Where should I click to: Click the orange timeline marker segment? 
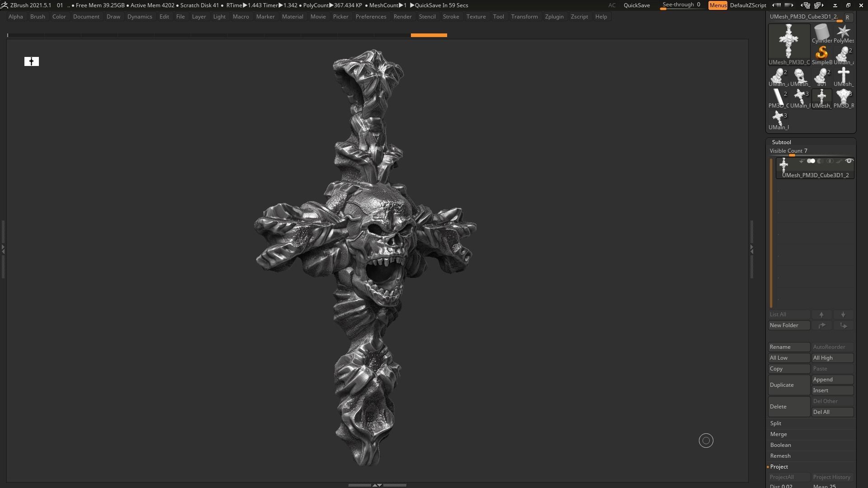coord(429,35)
